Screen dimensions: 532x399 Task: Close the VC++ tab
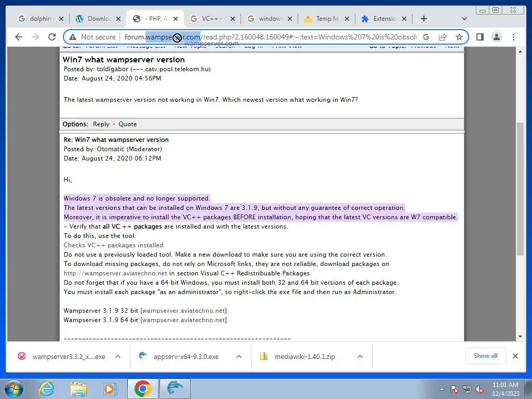tap(233, 19)
